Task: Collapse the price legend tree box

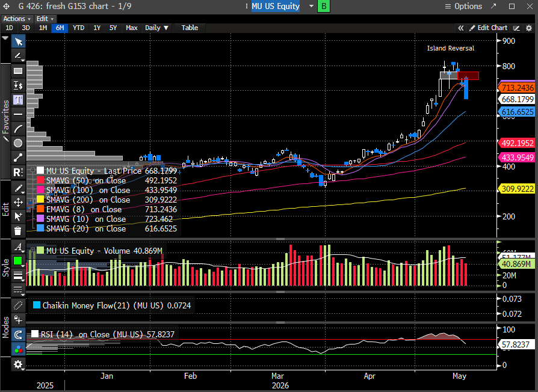Action: coord(32,170)
